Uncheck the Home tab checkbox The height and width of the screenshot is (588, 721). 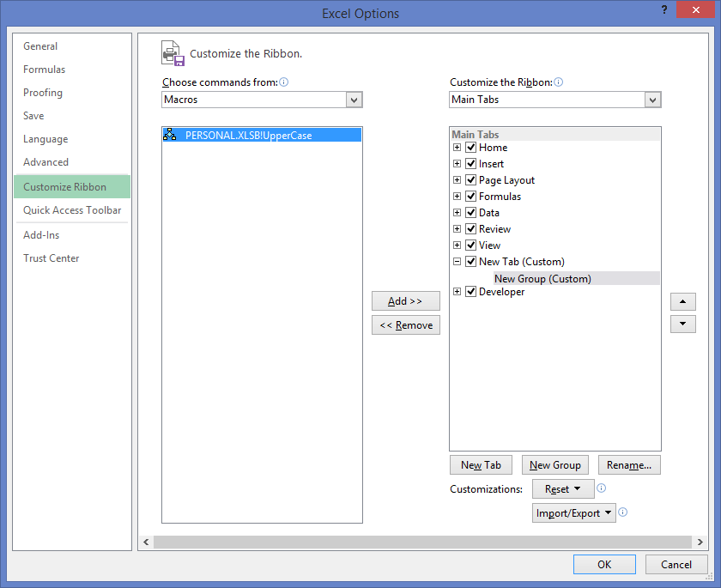pyautogui.click(x=470, y=147)
